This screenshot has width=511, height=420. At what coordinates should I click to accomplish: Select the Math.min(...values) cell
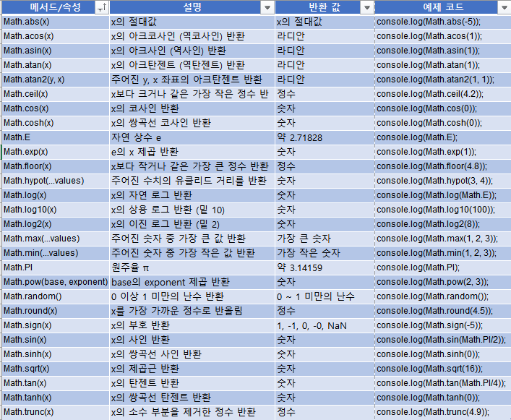(56, 253)
